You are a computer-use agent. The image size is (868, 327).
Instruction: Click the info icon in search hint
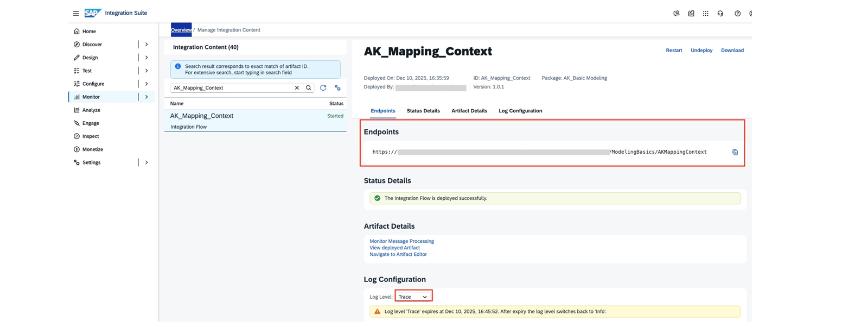[178, 66]
